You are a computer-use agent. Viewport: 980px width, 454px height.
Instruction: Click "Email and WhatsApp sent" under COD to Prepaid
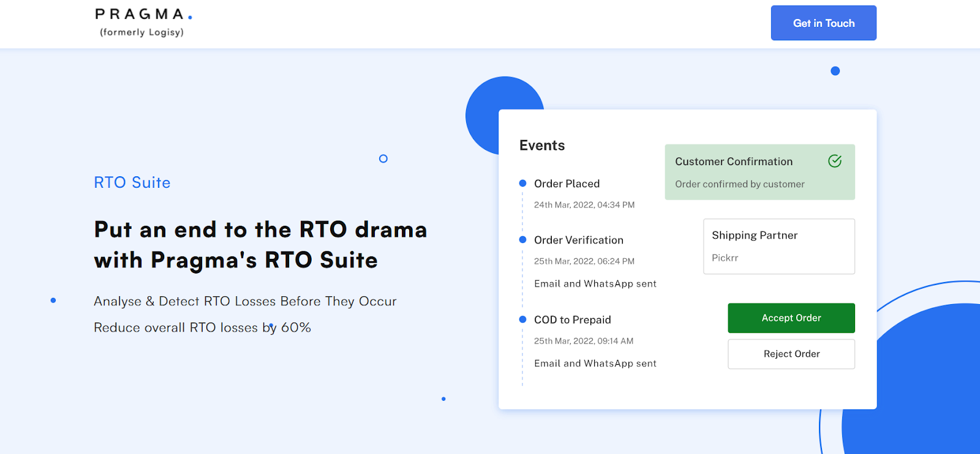(x=595, y=363)
